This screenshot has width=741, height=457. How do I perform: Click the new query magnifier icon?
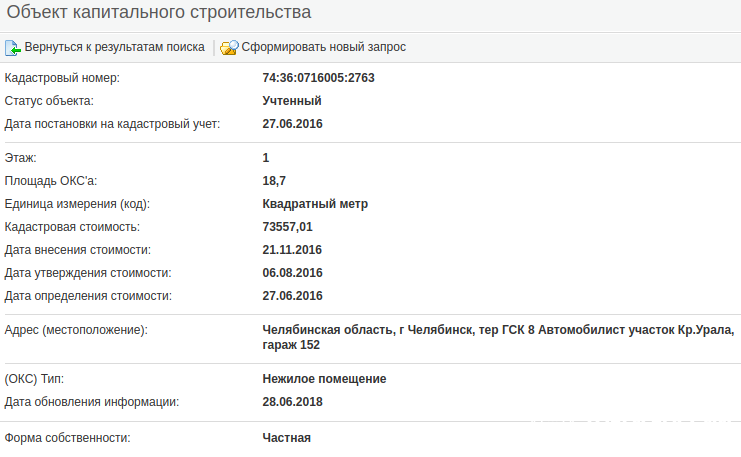[229, 47]
